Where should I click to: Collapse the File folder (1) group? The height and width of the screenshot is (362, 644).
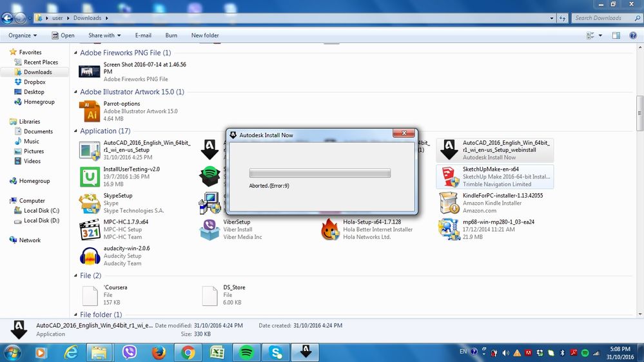tap(75, 314)
